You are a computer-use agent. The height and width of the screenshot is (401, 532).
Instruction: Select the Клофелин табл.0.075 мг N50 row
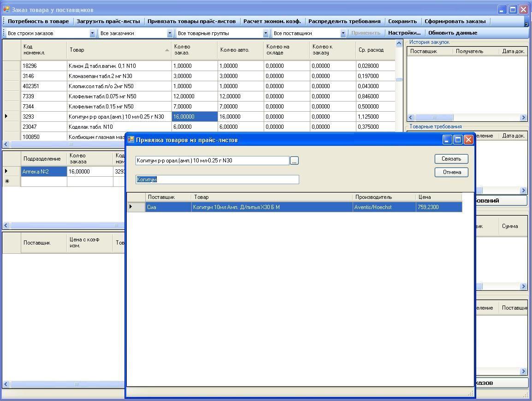tap(102, 96)
